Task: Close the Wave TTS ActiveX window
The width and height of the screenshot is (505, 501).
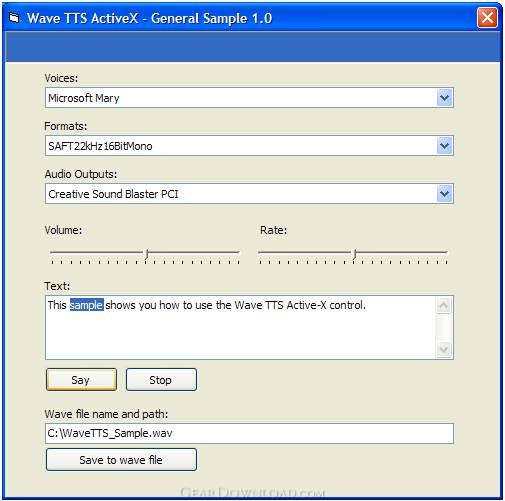Action: pyautogui.click(x=487, y=17)
